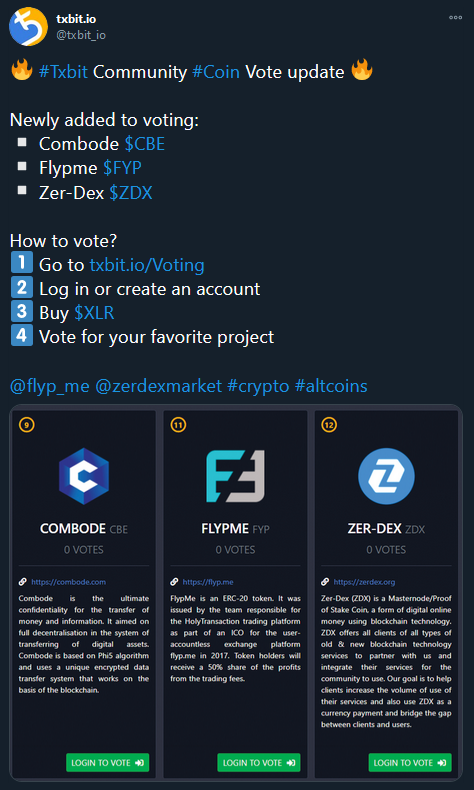
Task: Open the $XLR cashtag link
Action: pos(94,313)
